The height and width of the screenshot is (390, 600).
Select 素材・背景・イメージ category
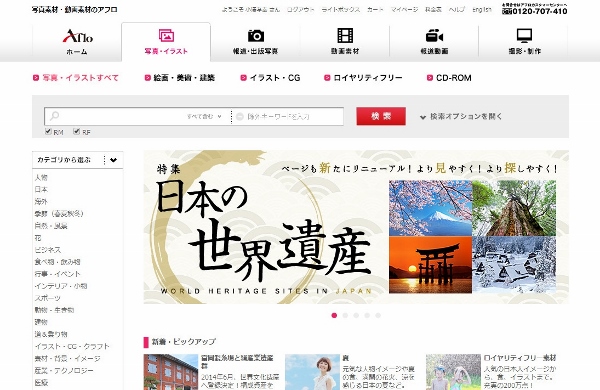click(67, 359)
